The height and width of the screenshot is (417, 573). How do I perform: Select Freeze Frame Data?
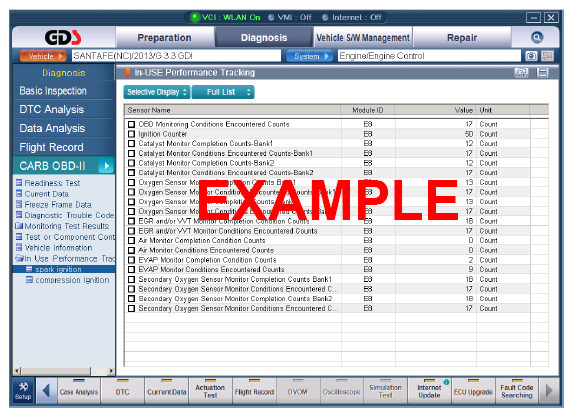tap(58, 205)
